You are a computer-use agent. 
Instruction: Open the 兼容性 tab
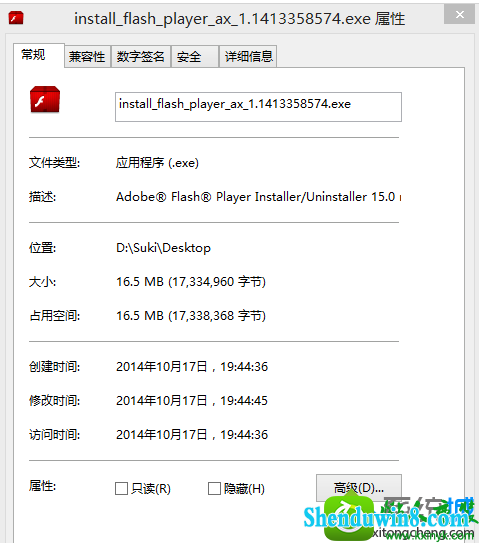[87, 56]
